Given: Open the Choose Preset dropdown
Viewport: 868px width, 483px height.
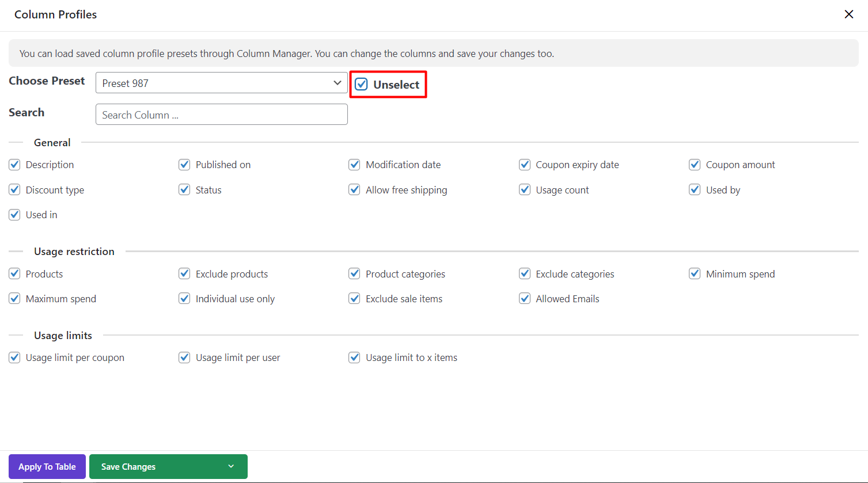Looking at the screenshot, I should pyautogui.click(x=221, y=83).
